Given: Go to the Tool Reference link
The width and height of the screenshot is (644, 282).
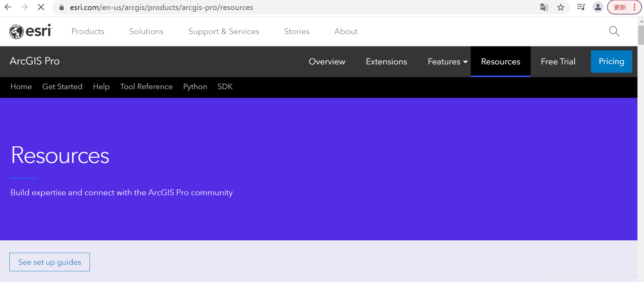Looking at the screenshot, I should point(146,87).
